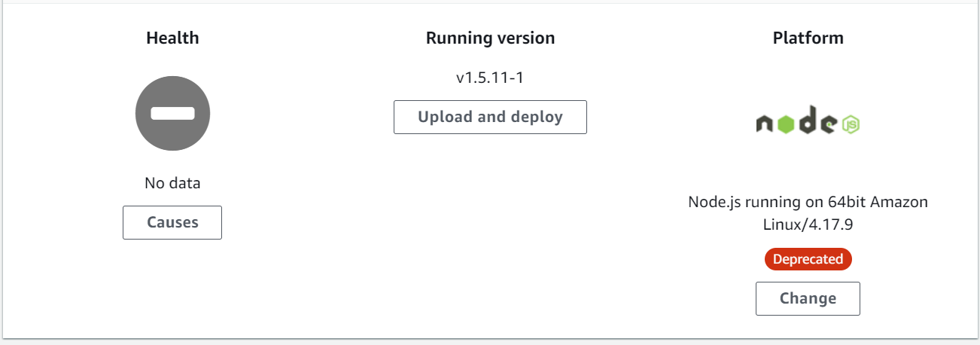The width and height of the screenshot is (980, 345).
Task: Click the dark letter d of node logo
Action: coord(808,120)
